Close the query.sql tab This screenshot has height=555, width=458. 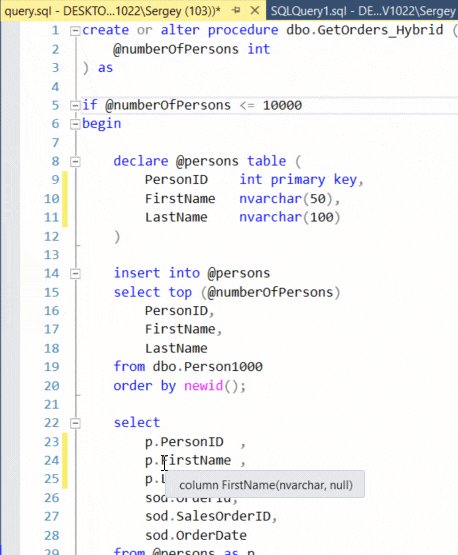click(254, 11)
